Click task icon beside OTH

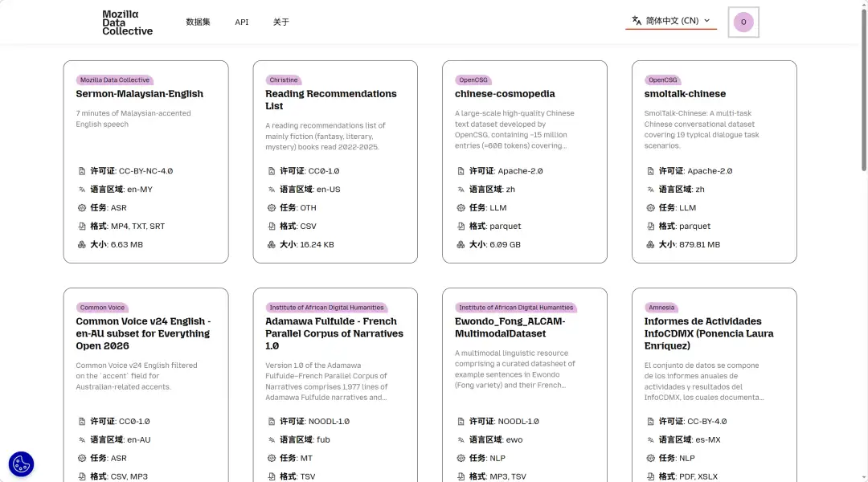pos(272,208)
